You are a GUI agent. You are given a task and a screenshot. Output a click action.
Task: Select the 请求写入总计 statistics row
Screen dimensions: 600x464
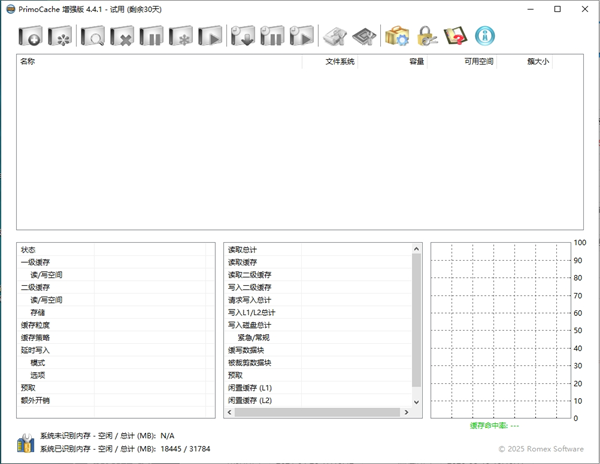318,300
